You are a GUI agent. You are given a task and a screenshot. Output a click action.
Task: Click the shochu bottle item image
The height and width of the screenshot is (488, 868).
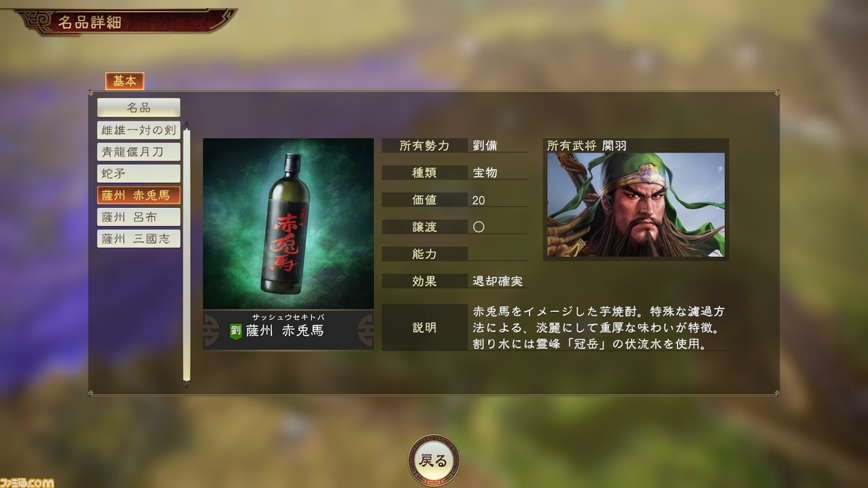click(x=288, y=224)
